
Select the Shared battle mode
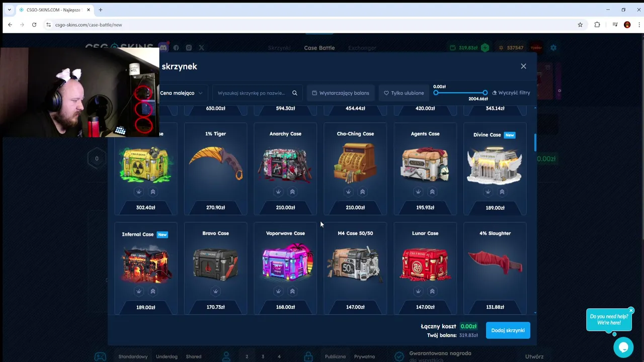[x=194, y=356]
